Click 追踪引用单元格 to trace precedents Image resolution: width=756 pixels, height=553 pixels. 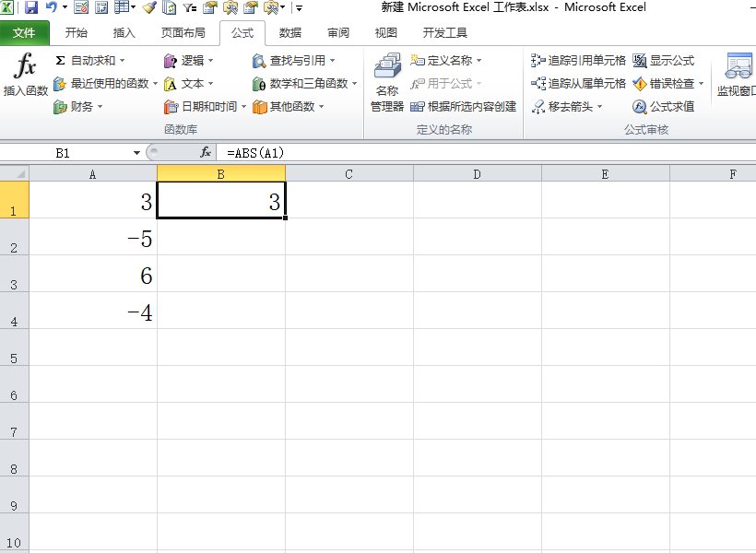(x=571, y=61)
